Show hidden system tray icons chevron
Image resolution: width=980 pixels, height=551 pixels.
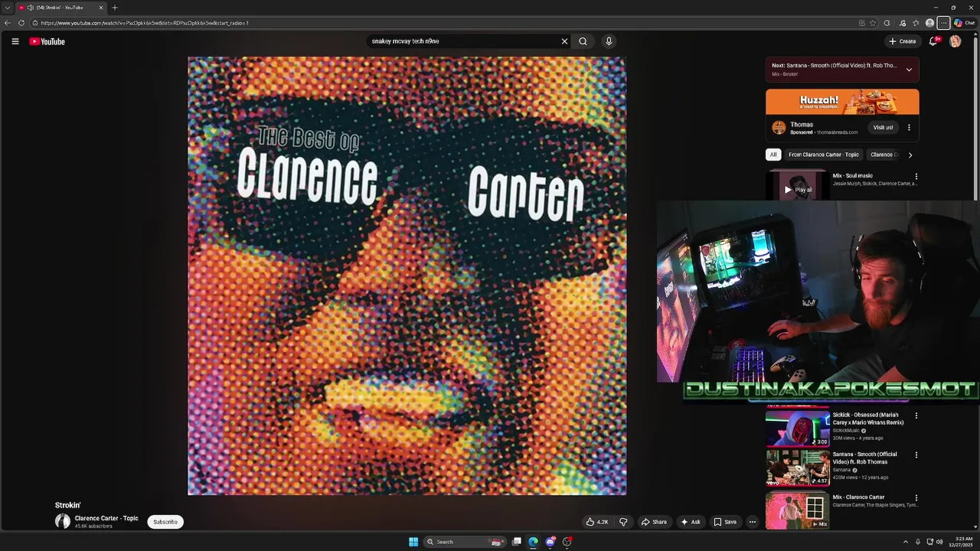[x=906, y=542]
